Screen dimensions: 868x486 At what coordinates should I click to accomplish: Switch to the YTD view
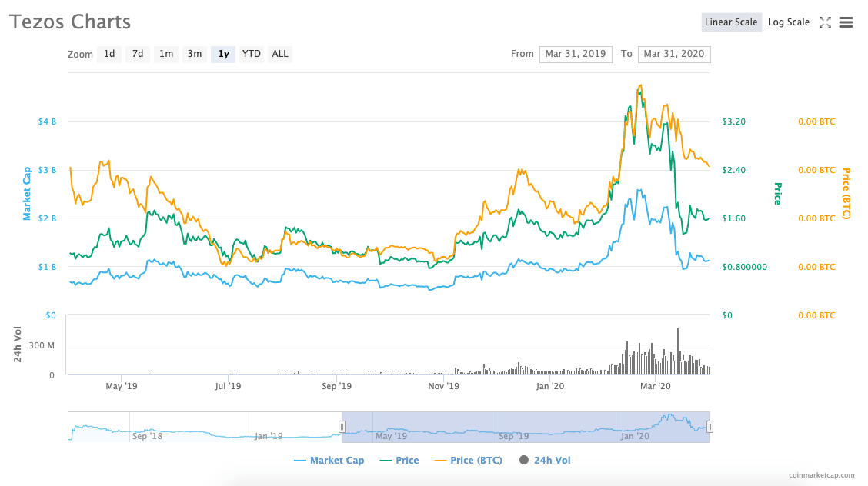coord(251,54)
